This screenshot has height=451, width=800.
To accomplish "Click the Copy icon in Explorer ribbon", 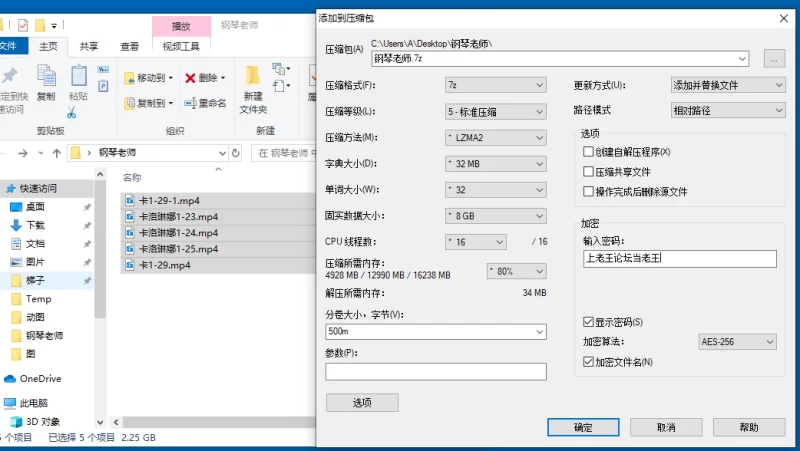I will pos(46,76).
